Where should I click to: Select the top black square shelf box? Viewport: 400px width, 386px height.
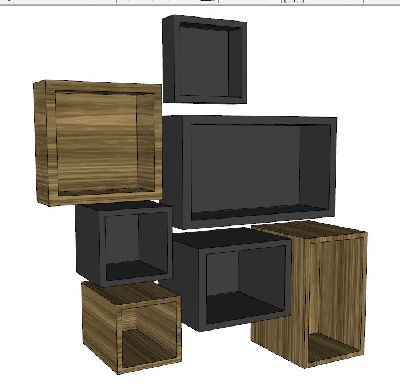pyautogui.click(x=205, y=59)
